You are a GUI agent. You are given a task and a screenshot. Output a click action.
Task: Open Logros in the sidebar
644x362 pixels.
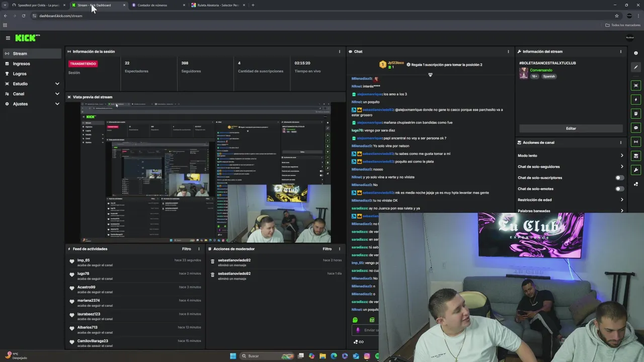(32, 73)
